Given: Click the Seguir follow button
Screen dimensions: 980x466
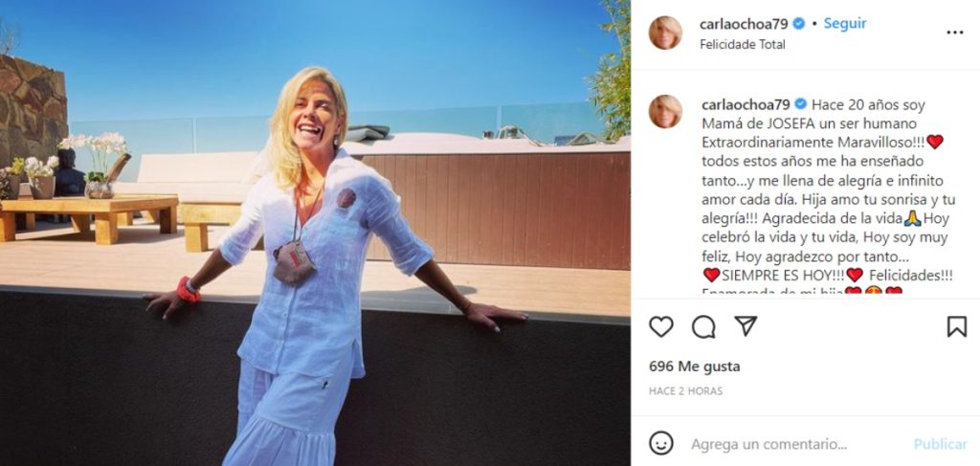Looking at the screenshot, I should click(845, 24).
